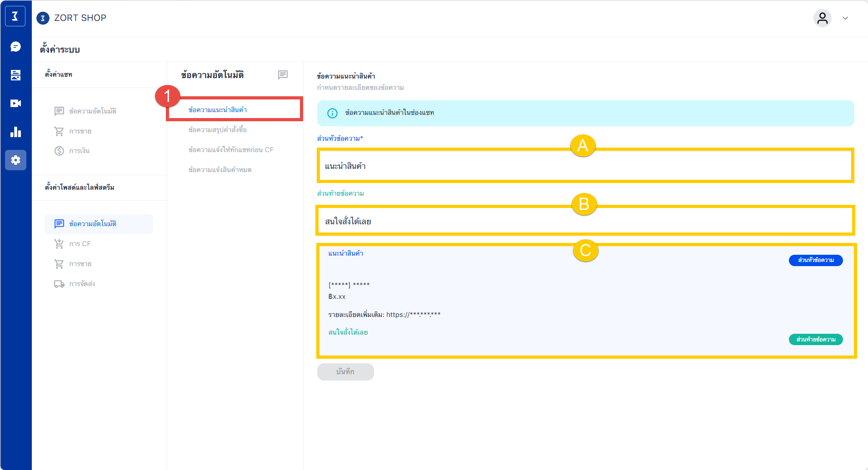Open ข้อความแจ้งให้ทักแชทก่อน CF option
Viewport: 868px width, 470px height.
pos(231,150)
